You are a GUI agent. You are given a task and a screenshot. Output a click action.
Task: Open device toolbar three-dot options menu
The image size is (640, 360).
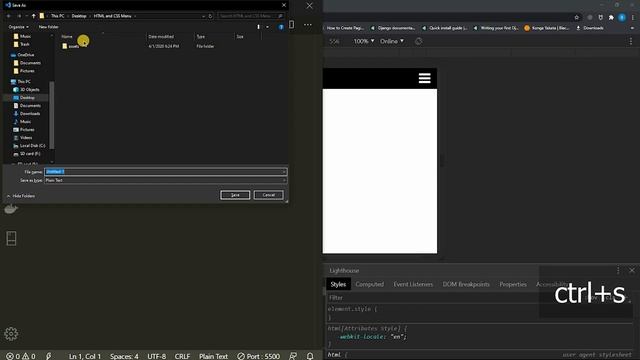[x=631, y=41]
